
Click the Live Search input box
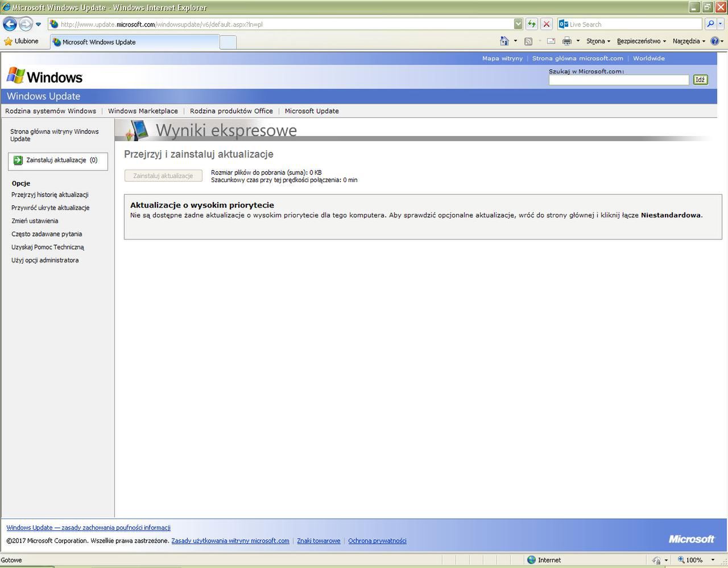(635, 24)
